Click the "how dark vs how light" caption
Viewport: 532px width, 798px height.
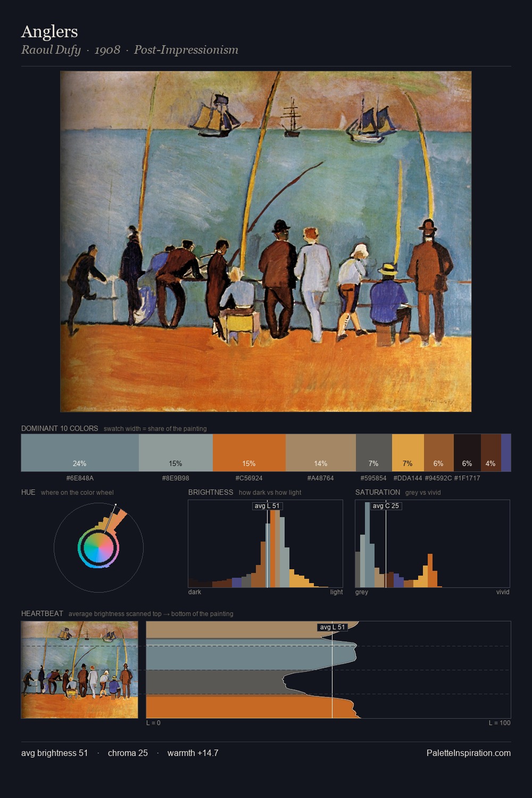tap(270, 493)
